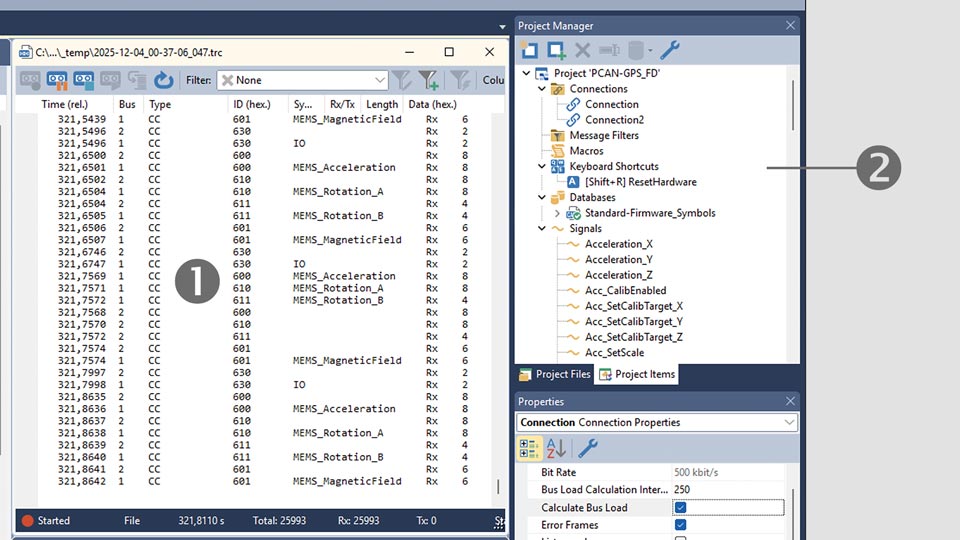This screenshot has width=960, height=540.
Task: Click the grayed database cylinder icon
Action: (636, 50)
